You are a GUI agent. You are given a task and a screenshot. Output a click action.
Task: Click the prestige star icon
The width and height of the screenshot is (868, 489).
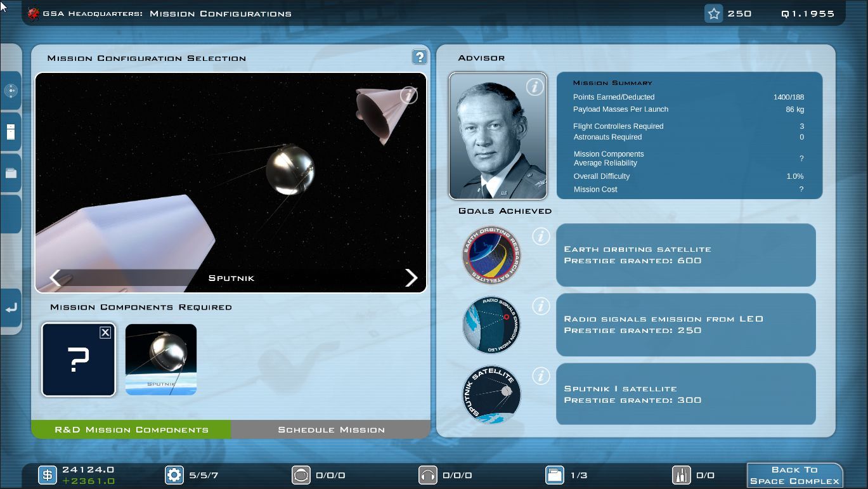714,13
